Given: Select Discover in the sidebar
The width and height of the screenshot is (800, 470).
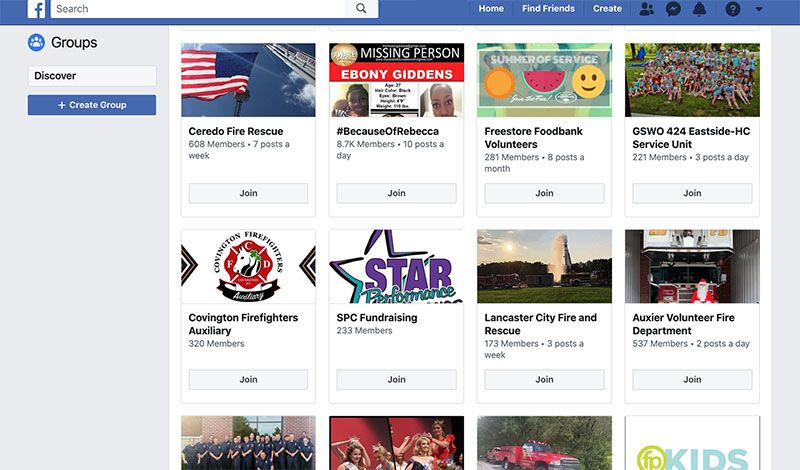Looking at the screenshot, I should tap(92, 76).
